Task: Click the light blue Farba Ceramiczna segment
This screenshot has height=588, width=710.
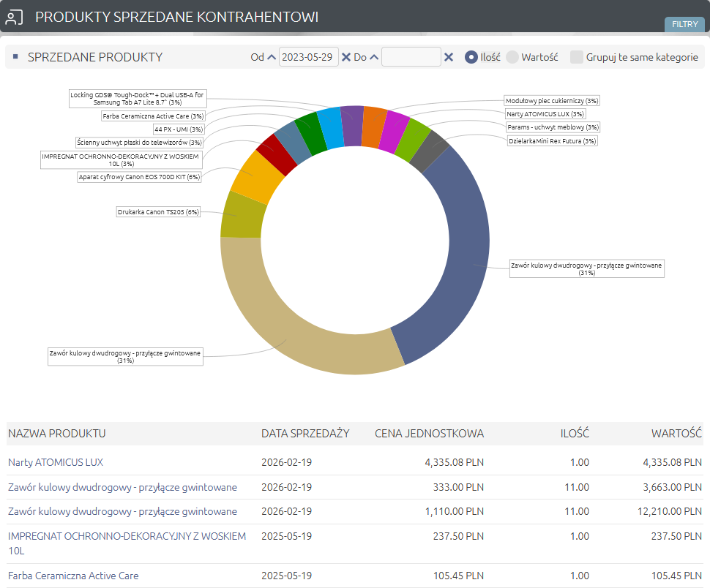Action: pyautogui.click(x=331, y=129)
